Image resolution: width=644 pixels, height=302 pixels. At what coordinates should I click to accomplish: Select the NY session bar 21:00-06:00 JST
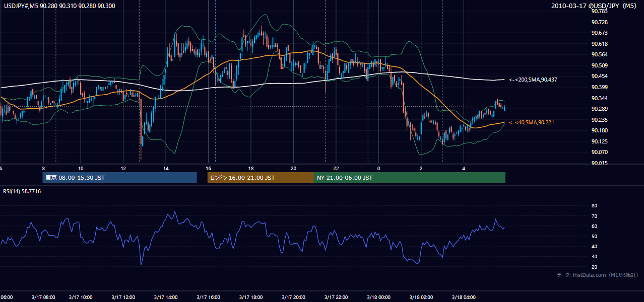point(410,178)
